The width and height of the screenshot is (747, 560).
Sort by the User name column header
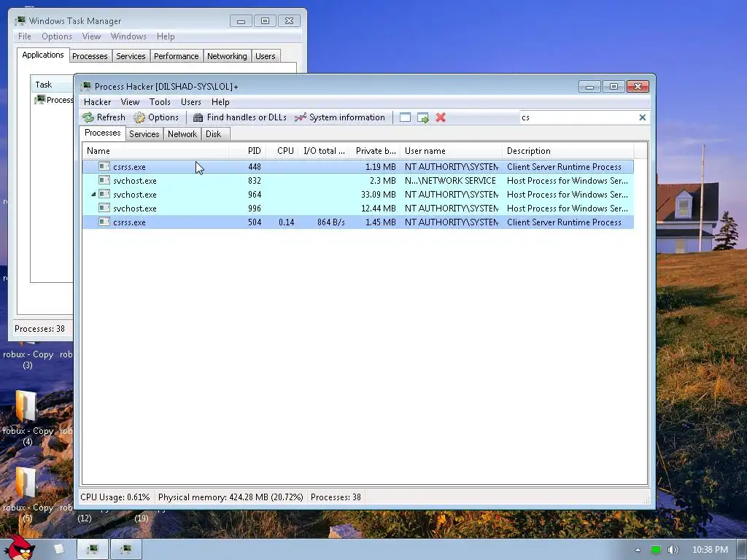pos(451,151)
